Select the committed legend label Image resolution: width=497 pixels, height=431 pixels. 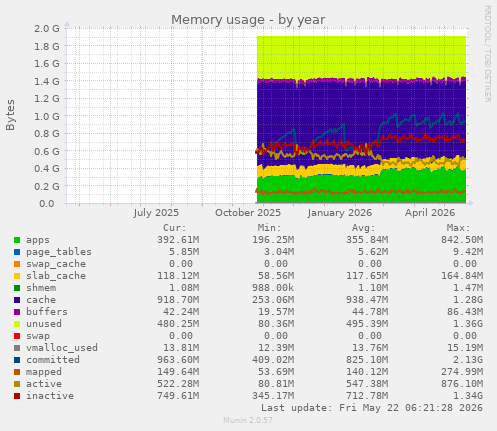coord(53,360)
